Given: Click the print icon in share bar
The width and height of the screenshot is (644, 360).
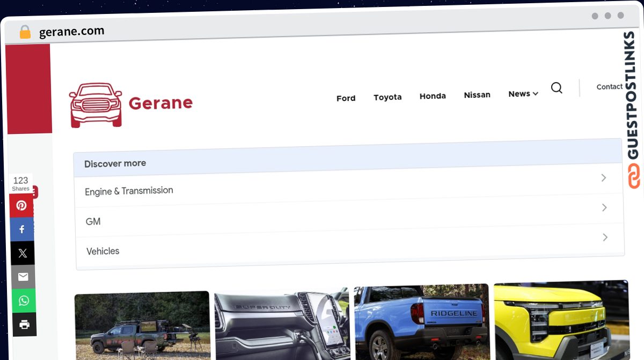Looking at the screenshot, I should click(24, 324).
